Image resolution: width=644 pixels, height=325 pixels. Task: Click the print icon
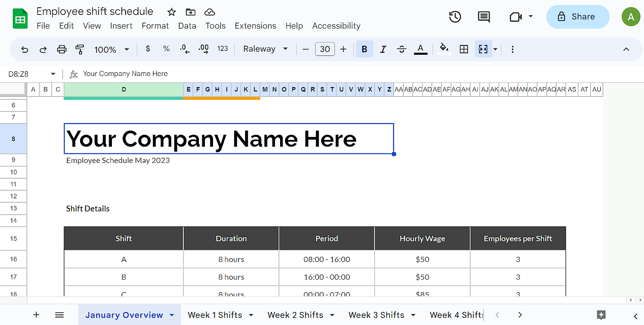62,49
